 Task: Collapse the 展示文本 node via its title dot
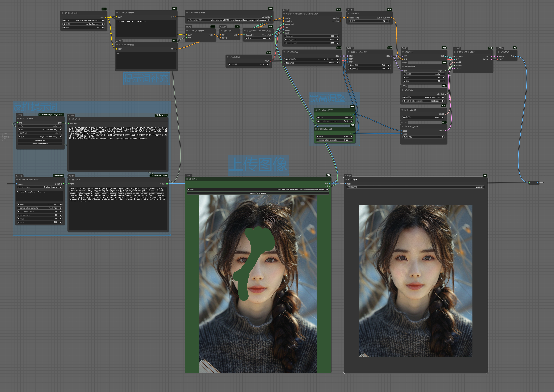70,180
